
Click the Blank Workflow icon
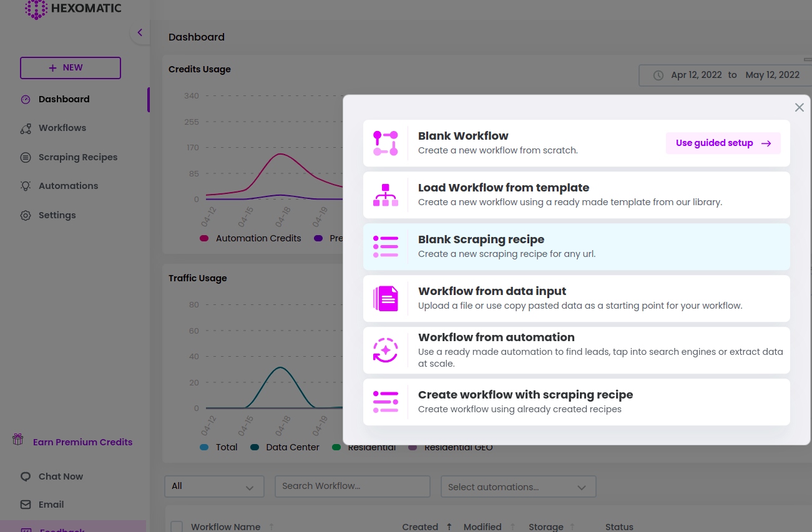pos(385,143)
